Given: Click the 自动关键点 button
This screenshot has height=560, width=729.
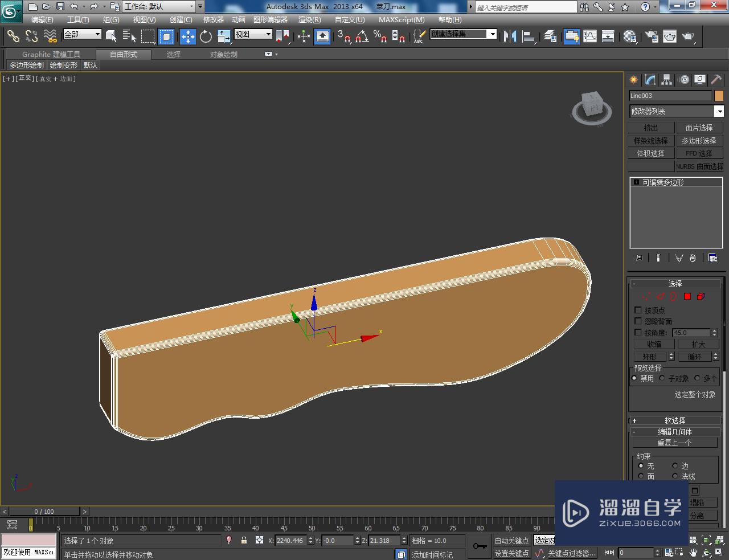Looking at the screenshot, I should pyautogui.click(x=511, y=541).
